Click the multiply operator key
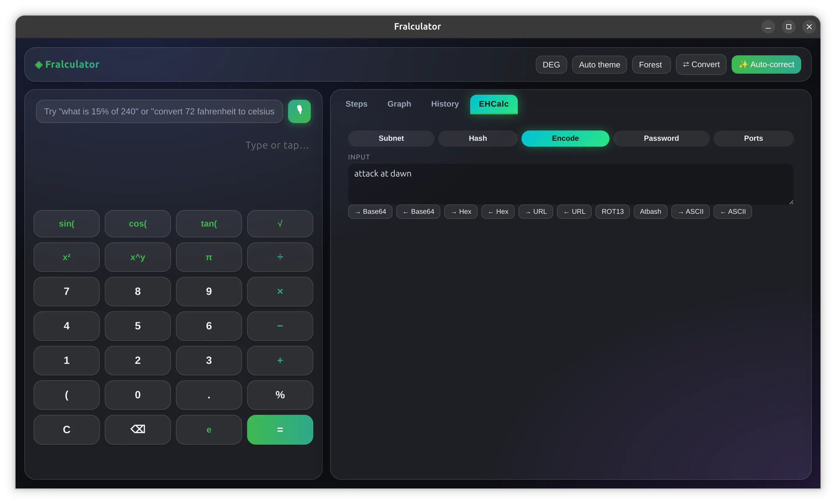Image resolution: width=836 pixels, height=504 pixels. pos(280,291)
